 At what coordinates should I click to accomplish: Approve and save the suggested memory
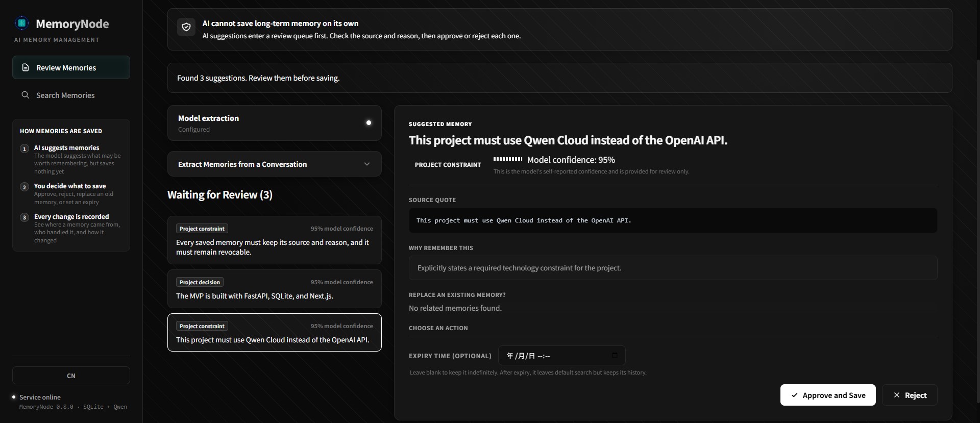click(828, 395)
